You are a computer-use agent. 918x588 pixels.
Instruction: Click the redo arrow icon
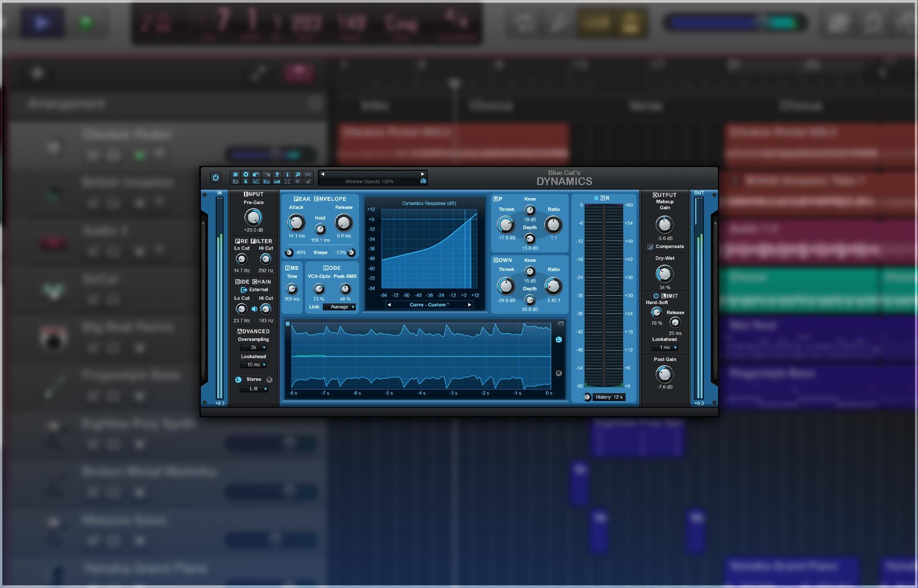click(x=267, y=174)
